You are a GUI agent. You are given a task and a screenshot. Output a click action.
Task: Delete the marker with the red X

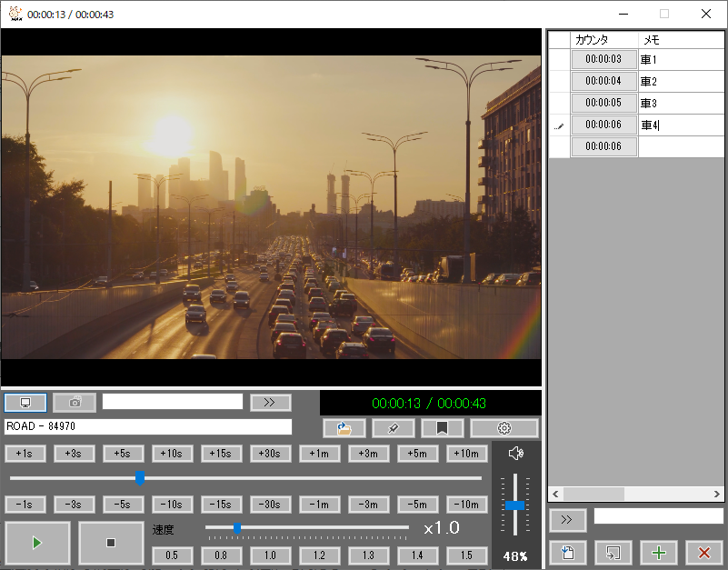coord(703,552)
